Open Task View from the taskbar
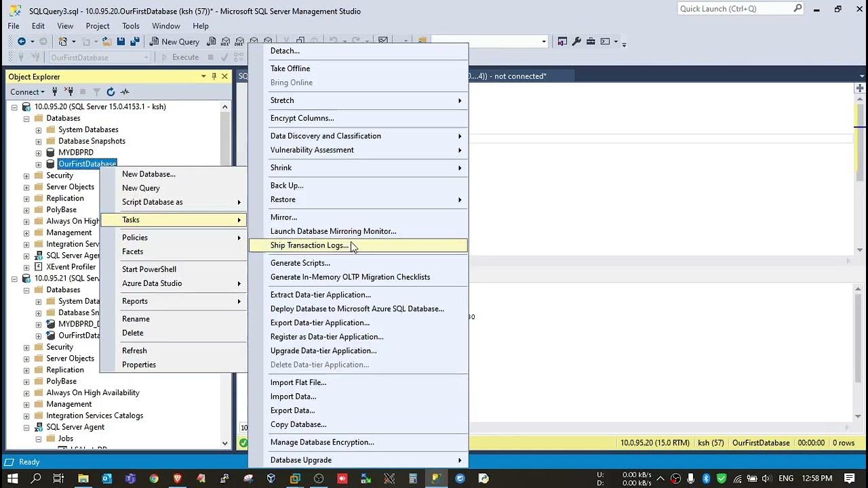The width and height of the screenshot is (868, 488). [58, 478]
